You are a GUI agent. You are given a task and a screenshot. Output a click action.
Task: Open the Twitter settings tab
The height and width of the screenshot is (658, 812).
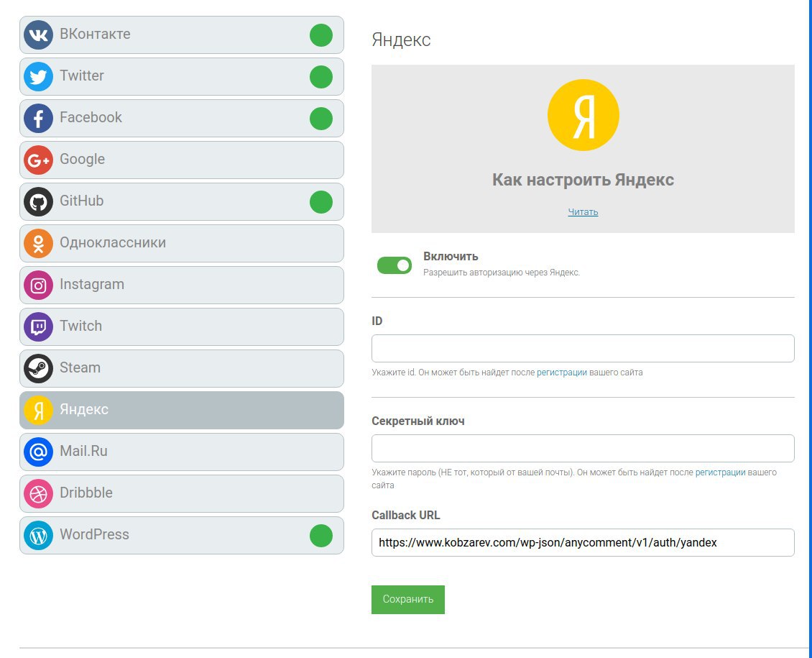pyautogui.click(x=182, y=77)
